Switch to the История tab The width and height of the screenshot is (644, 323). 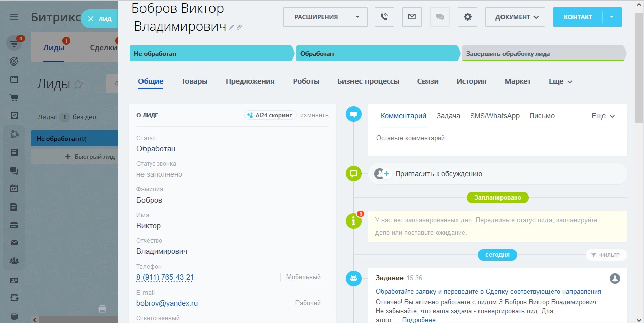click(471, 81)
